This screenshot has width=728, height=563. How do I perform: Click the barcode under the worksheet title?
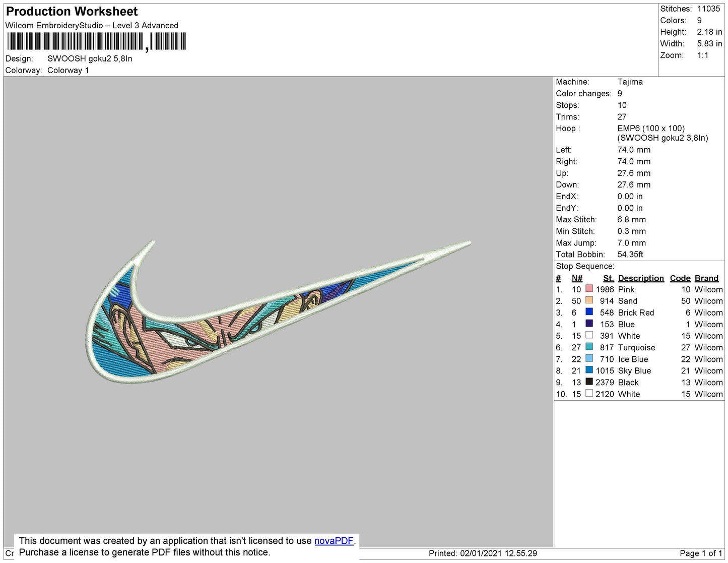click(96, 41)
